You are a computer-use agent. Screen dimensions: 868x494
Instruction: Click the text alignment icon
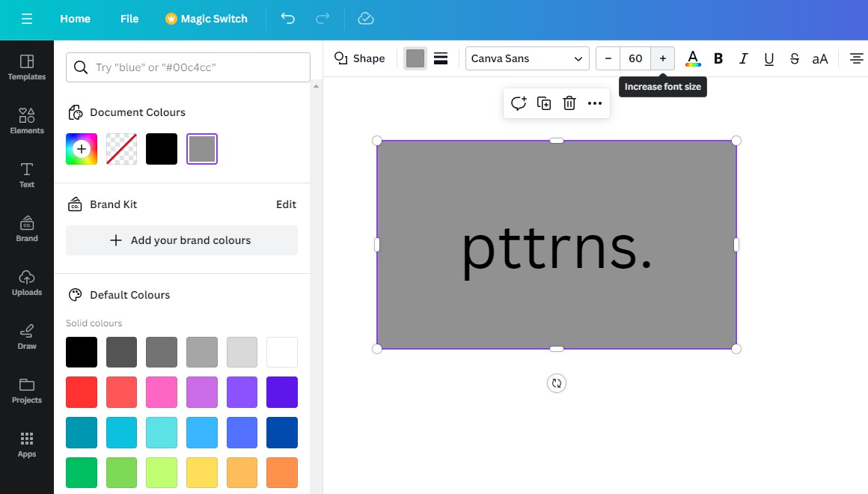[856, 58]
